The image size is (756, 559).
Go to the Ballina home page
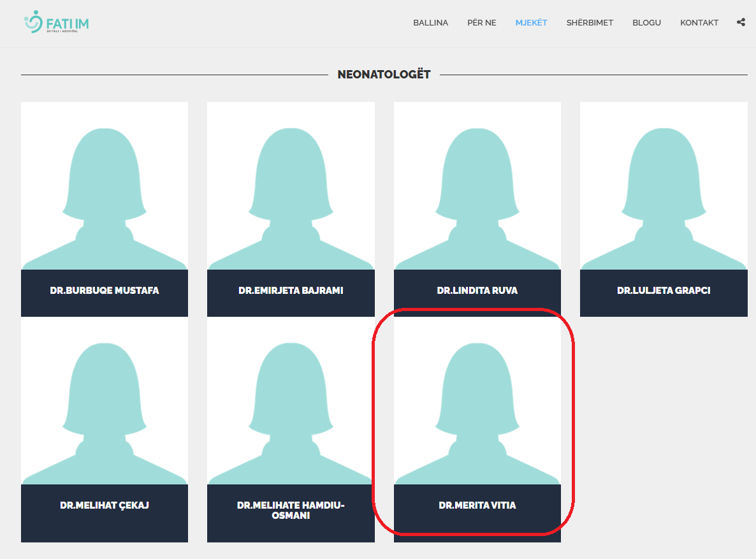coord(430,23)
